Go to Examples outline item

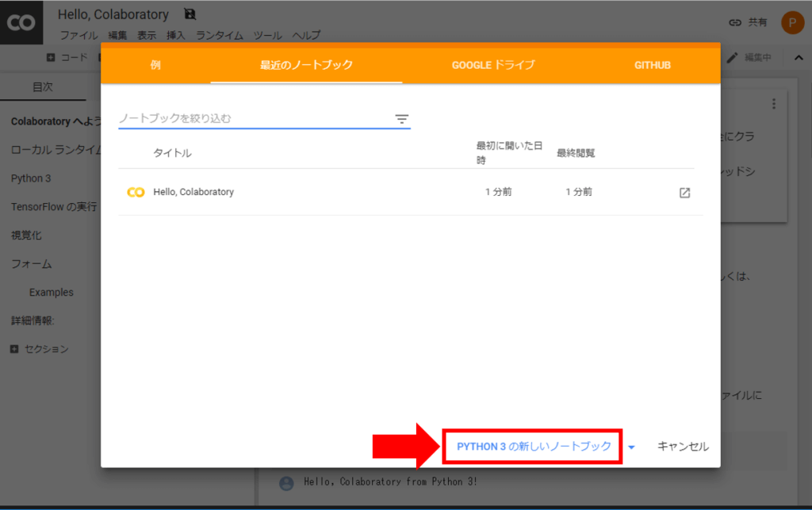(x=52, y=292)
